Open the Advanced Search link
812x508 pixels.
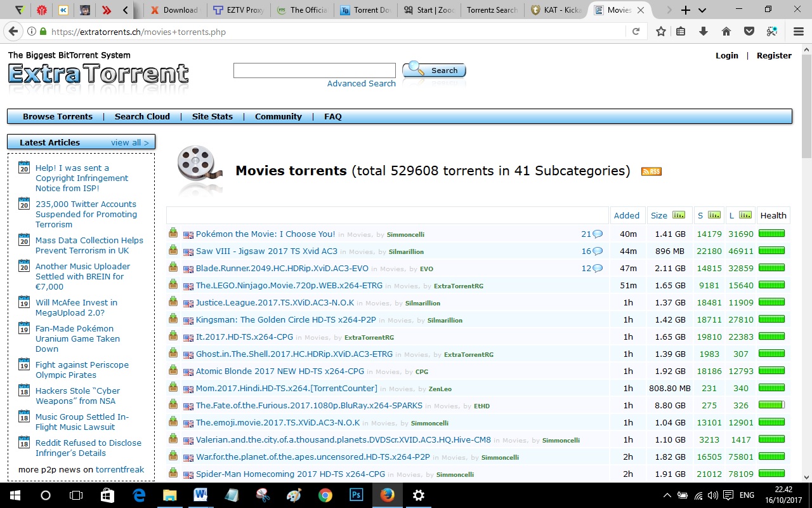(362, 84)
